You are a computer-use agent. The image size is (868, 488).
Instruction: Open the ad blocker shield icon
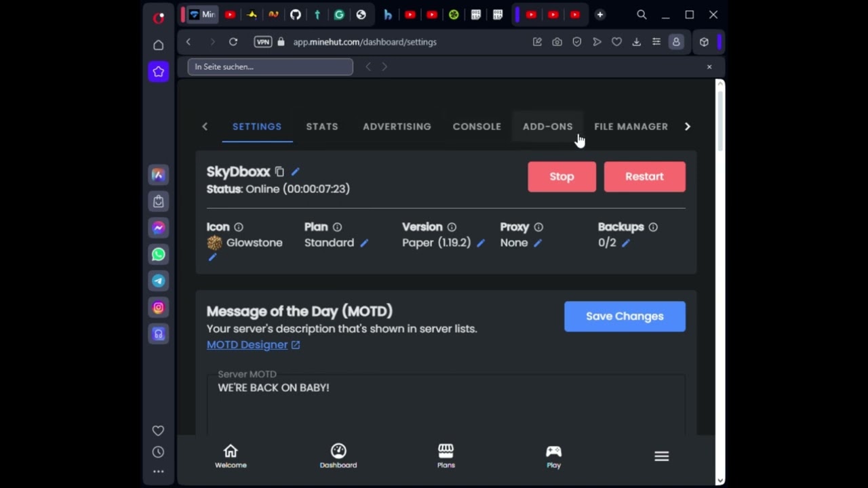click(577, 42)
